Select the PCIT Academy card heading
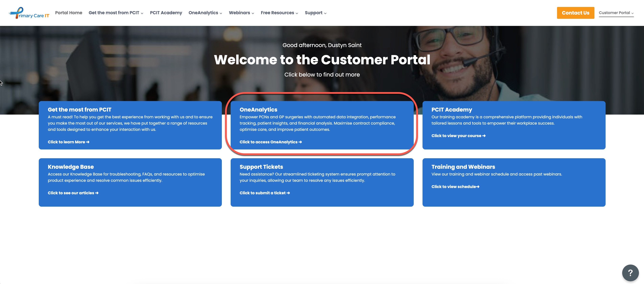Image resolution: width=644 pixels, height=284 pixels. pyautogui.click(x=451, y=110)
